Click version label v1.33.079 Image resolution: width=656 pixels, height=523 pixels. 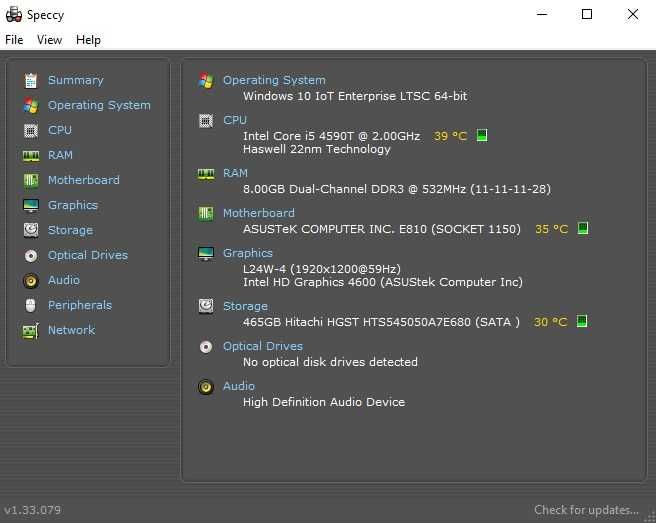point(32,510)
